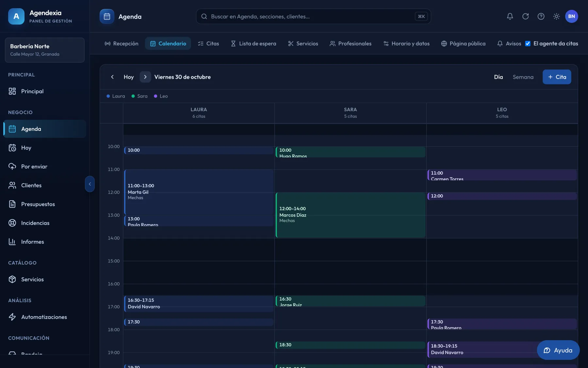This screenshot has height=368, width=588.
Task: Open the Página pública tab
Action: coord(463,44)
